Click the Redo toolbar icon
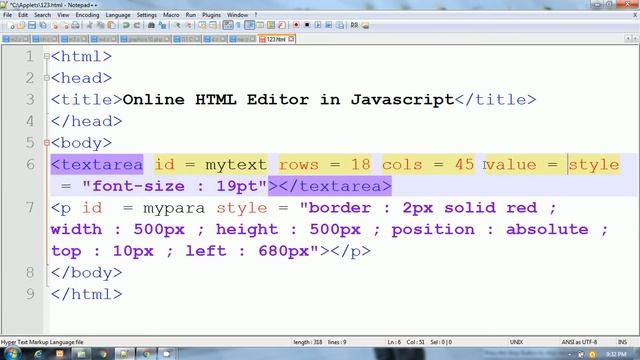 (137, 25)
